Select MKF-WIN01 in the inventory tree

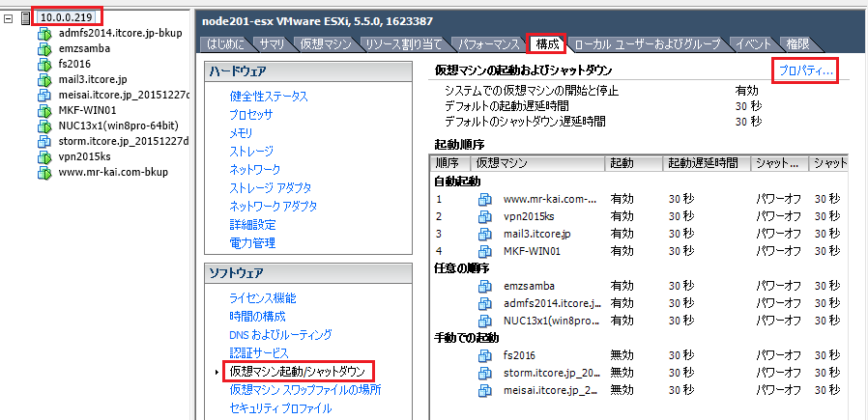[x=87, y=110]
